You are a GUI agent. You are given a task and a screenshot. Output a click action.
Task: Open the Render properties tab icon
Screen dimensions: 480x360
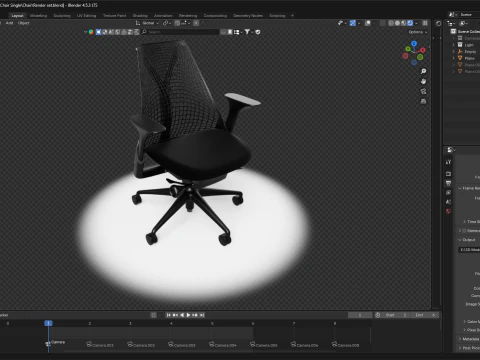click(x=448, y=174)
